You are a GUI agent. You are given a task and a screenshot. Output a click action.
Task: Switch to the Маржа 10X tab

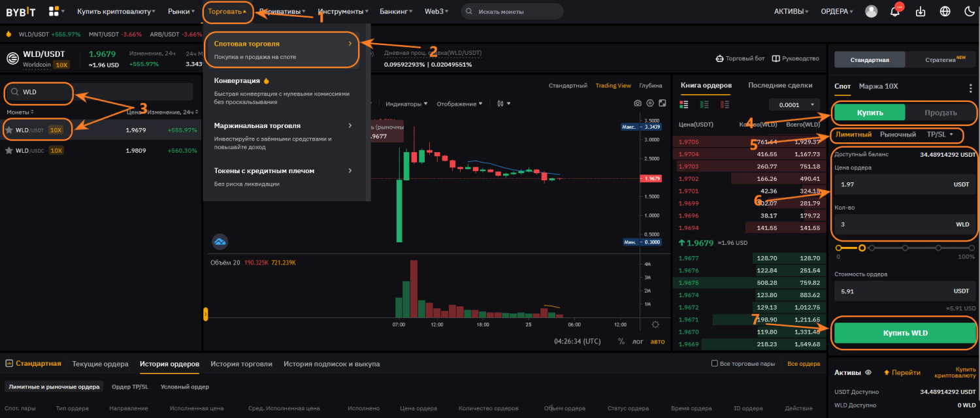(878, 86)
